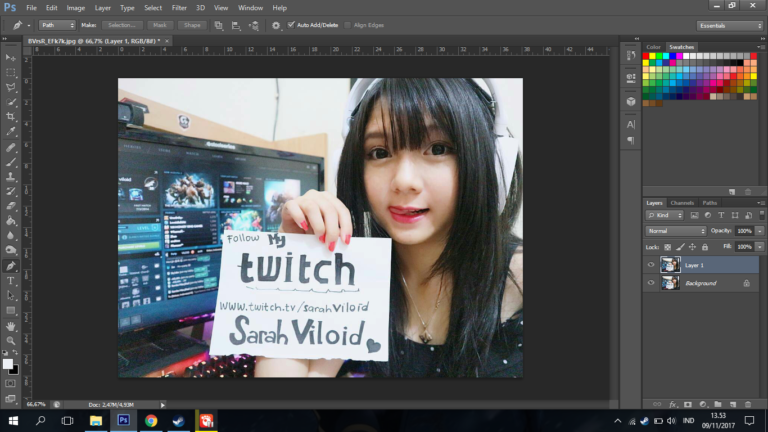This screenshot has width=768, height=432.
Task: Select the Clone Stamp tool
Action: click(x=10, y=177)
